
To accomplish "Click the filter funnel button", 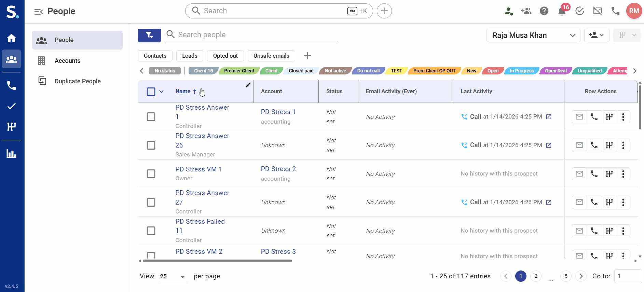I will [x=149, y=35].
